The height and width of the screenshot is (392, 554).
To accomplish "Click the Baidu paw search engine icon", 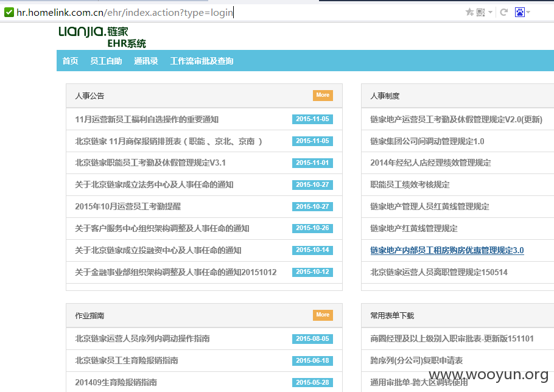I will [520, 12].
